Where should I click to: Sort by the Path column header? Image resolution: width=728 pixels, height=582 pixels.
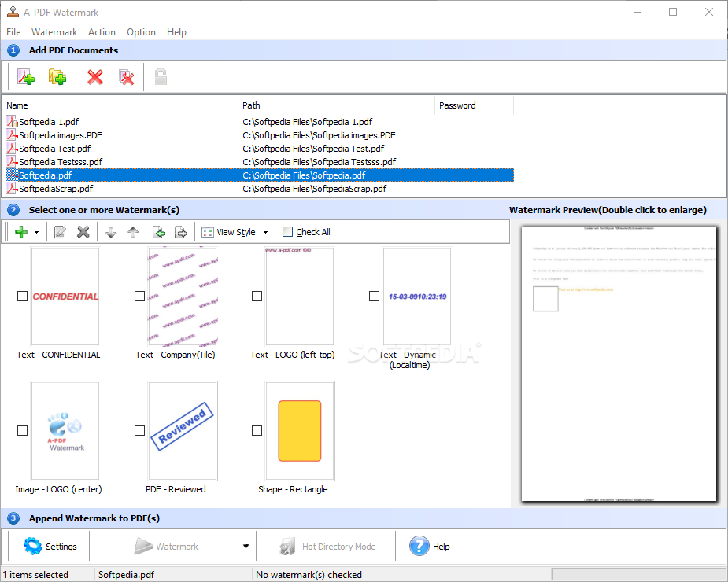pyautogui.click(x=337, y=105)
